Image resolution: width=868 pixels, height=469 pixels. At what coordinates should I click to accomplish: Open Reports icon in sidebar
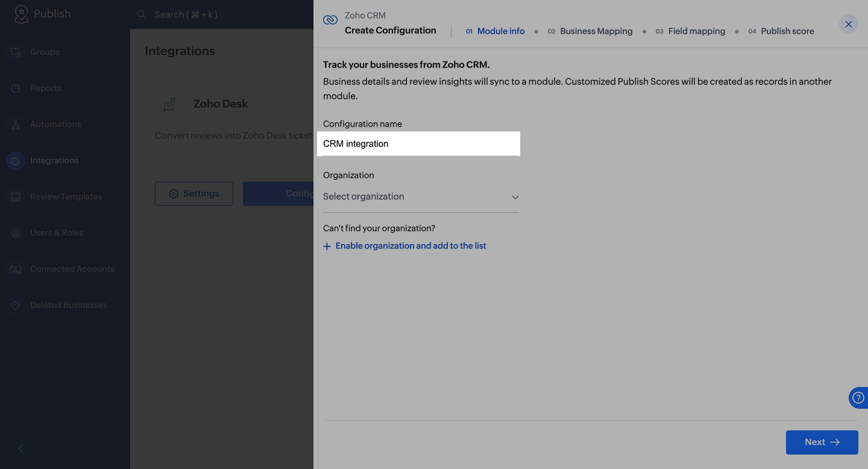click(16, 88)
